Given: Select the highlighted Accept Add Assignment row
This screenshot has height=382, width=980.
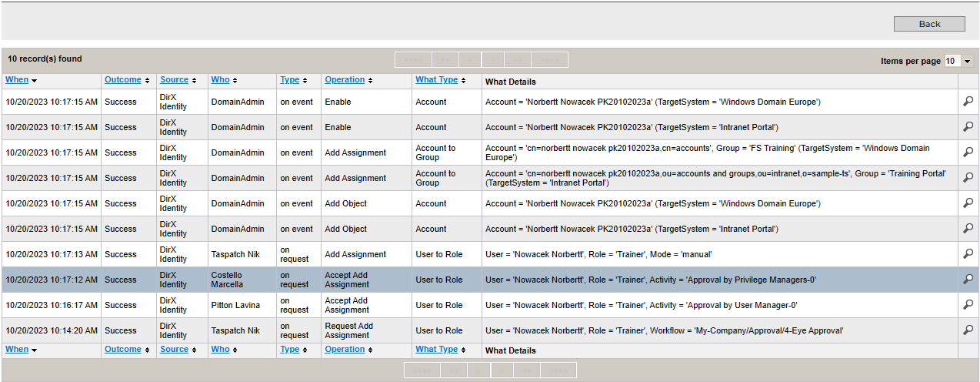Looking at the screenshot, I should [x=346, y=280].
